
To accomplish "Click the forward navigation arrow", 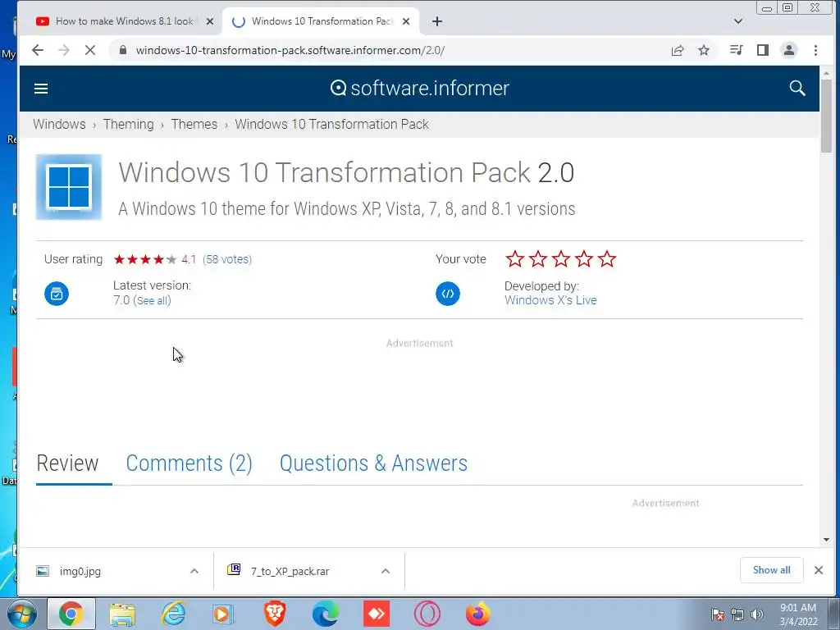I will pos(64,50).
